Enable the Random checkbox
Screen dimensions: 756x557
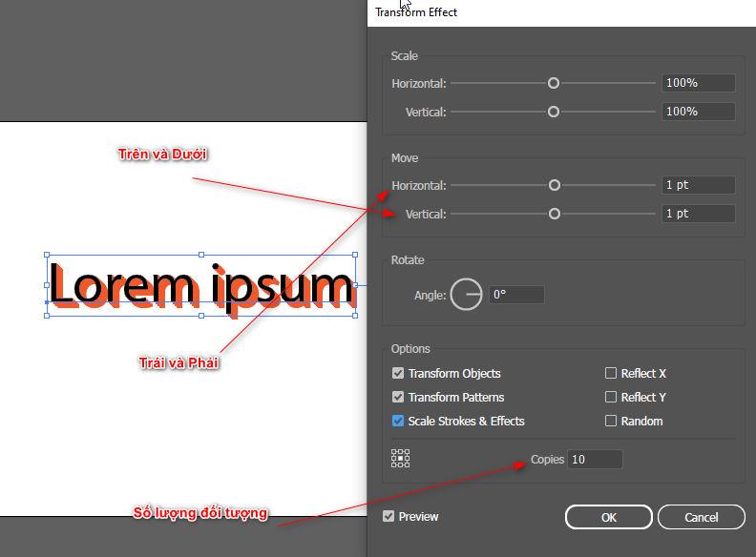point(611,422)
